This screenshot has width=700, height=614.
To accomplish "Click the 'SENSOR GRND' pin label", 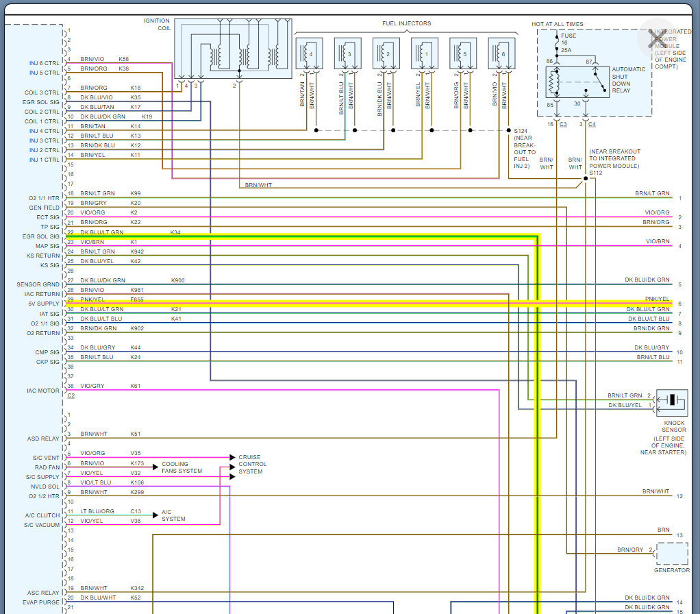I will pos(38,284).
